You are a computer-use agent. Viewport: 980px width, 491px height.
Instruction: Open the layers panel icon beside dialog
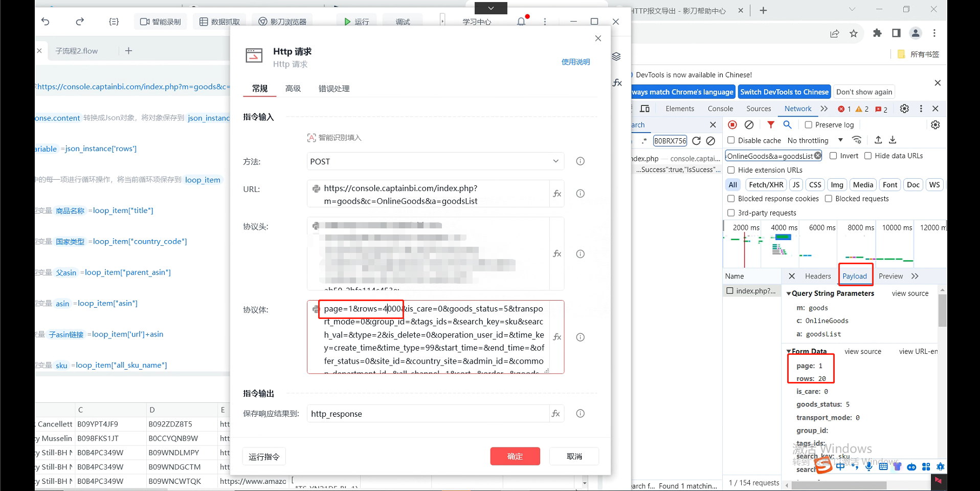616,56
